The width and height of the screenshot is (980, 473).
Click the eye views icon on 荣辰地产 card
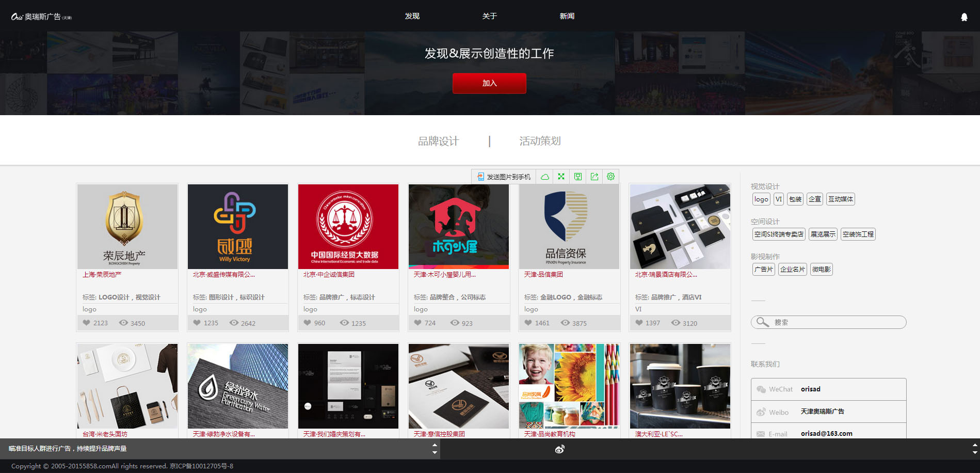click(x=123, y=323)
